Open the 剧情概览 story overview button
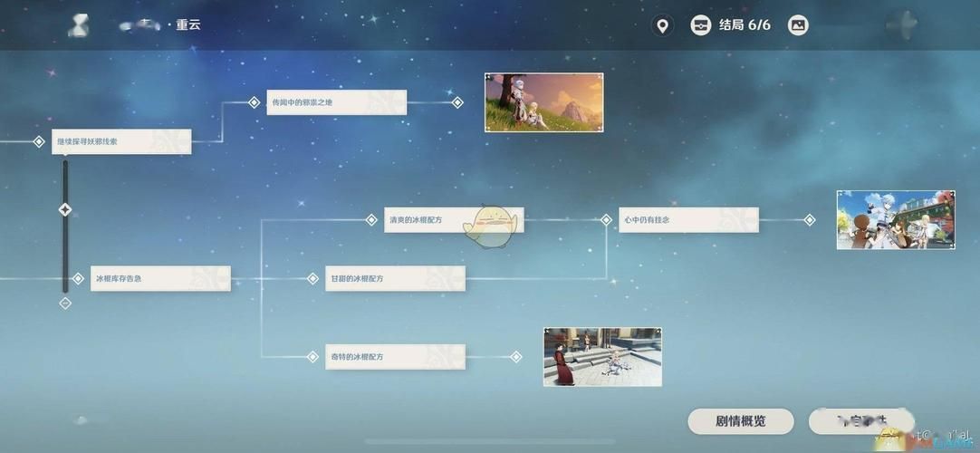 point(740,421)
